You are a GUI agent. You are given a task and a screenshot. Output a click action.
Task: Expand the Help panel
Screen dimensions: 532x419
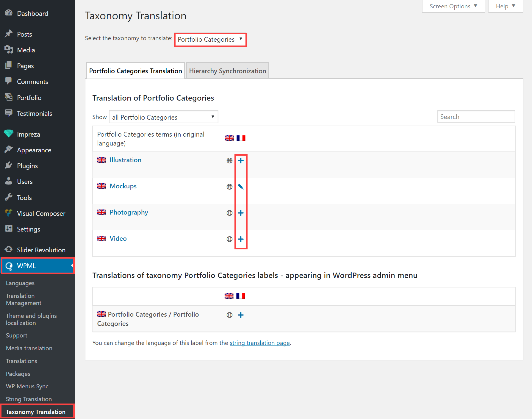(506, 6)
